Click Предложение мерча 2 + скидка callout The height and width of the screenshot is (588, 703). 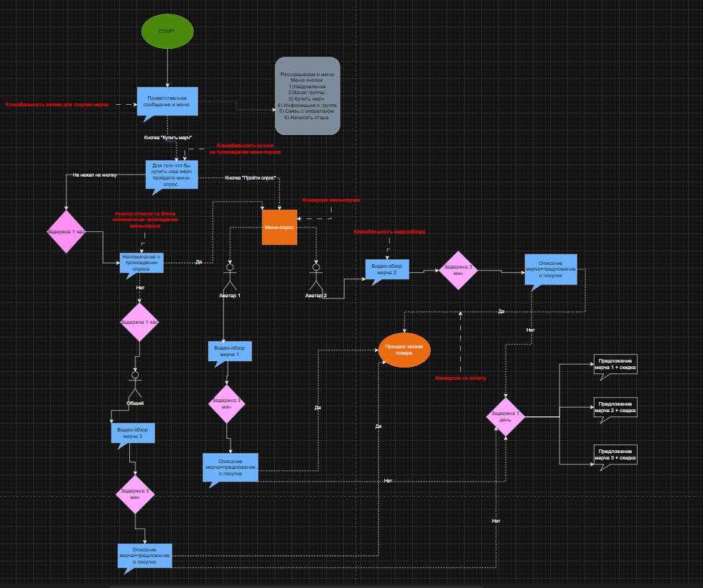pos(614,406)
